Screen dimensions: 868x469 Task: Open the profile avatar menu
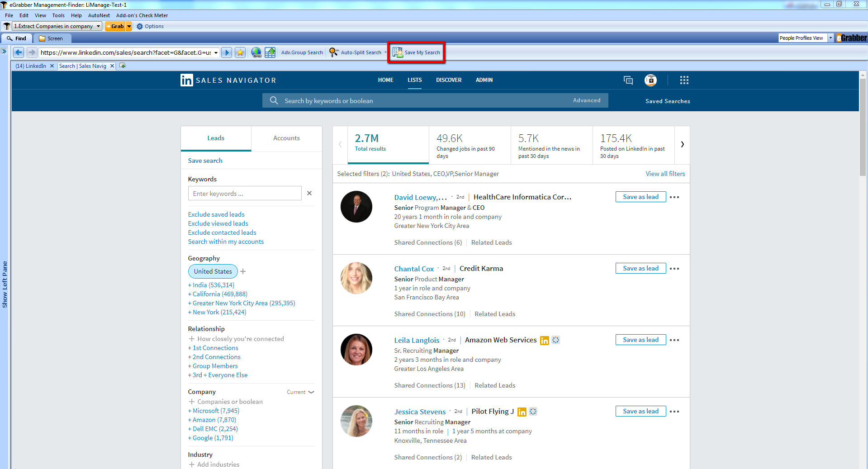point(650,80)
